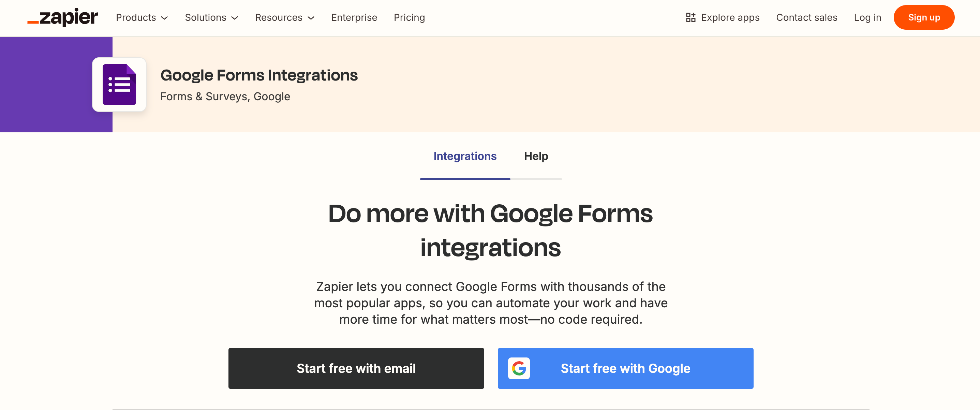Image resolution: width=980 pixels, height=410 pixels.
Task: Open Contact sales
Action: point(806,17)
